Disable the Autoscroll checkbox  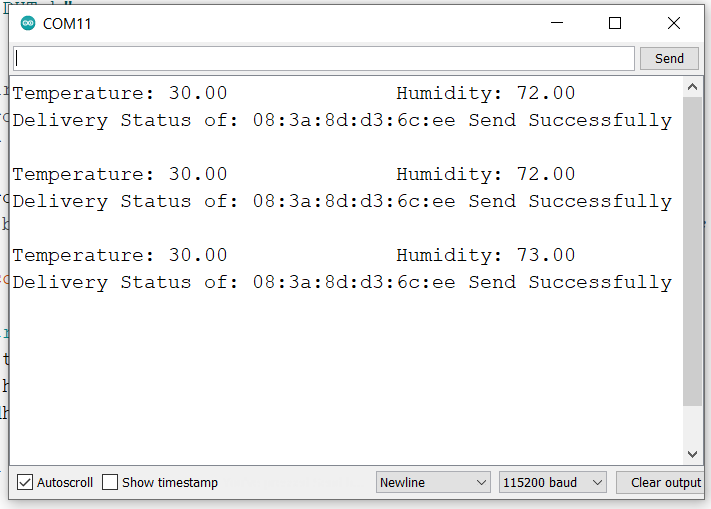point(25,482)
